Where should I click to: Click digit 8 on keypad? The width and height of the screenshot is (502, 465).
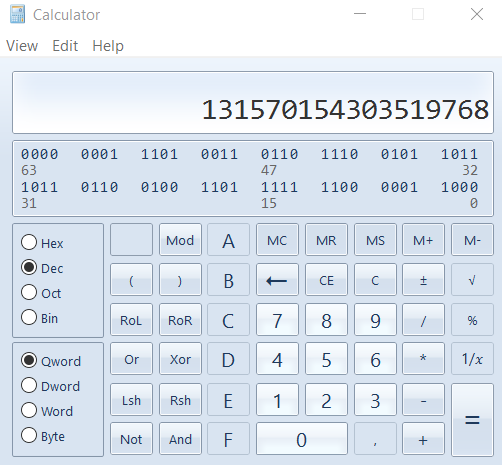[326, 320]
